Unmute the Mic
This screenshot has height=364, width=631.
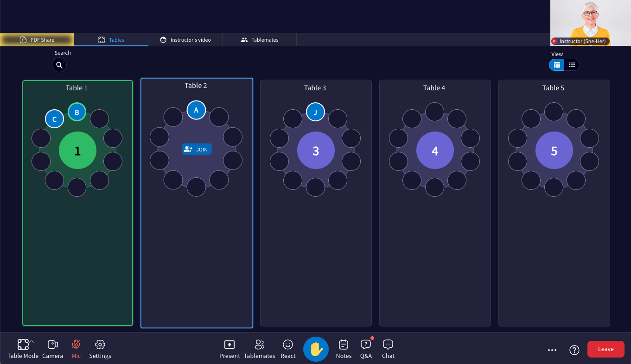coord(76,349)
